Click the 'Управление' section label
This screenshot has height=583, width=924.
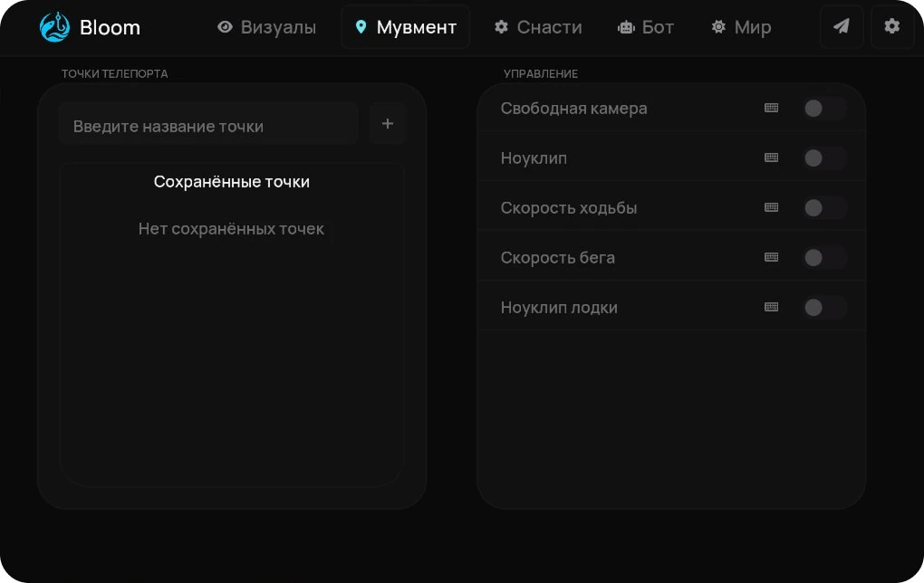pyautogui.click(x=541, y=73)
